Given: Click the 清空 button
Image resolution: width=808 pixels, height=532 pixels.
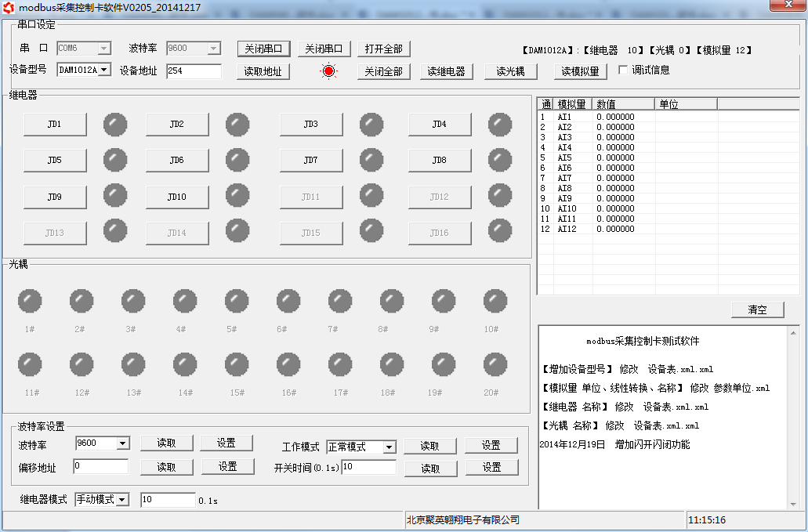Looking at the screenshot, I should [757, 309].
